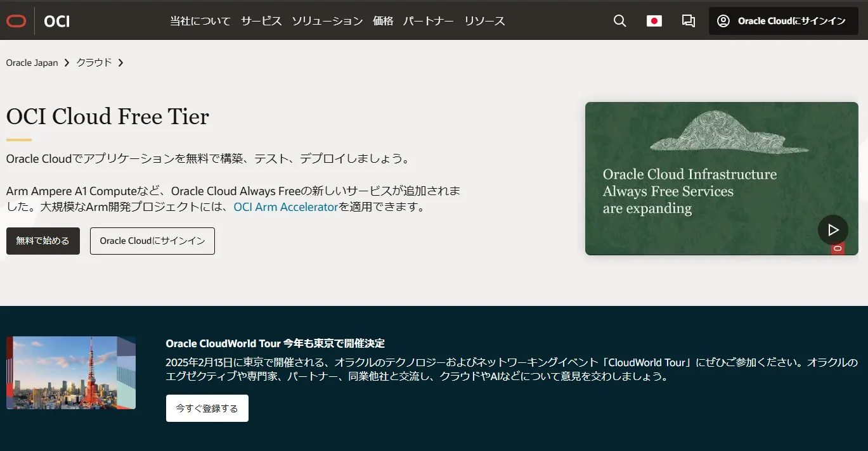Click the Tokyo Tower event thumbnail
The width and height of the screenshot is (868, 451).
pos(71,372)
